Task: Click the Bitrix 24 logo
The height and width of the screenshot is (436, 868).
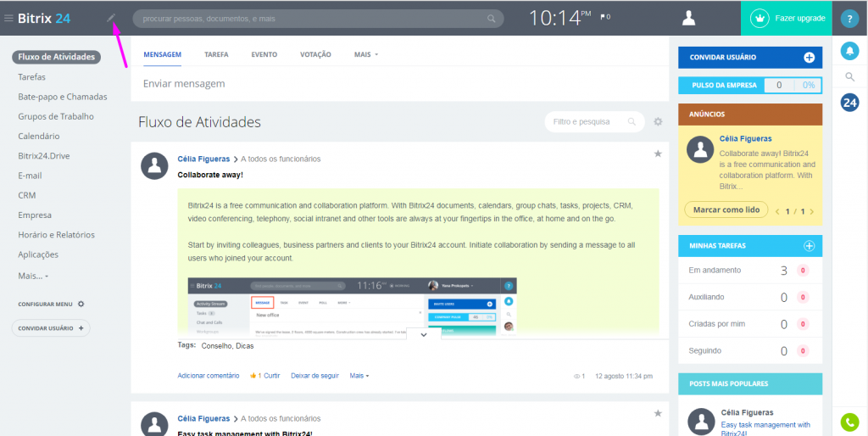Action: (44, 19)
